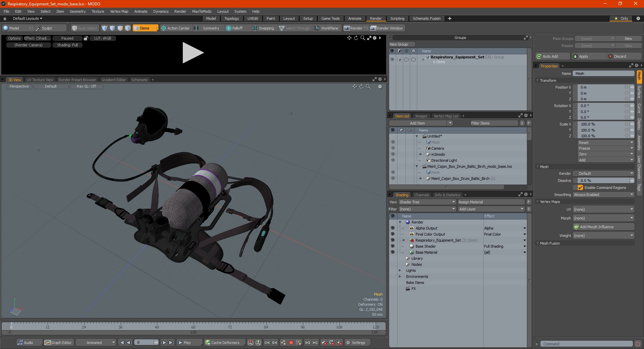Open the layout gear options in the top-right

click(x=638, y=18)
